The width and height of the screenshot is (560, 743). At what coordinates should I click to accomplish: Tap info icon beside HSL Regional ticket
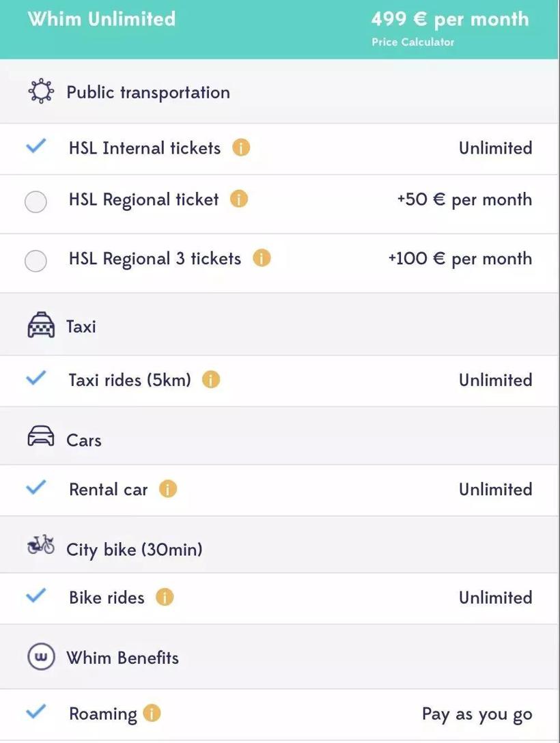pyautogui.click(x=239, y=199)
